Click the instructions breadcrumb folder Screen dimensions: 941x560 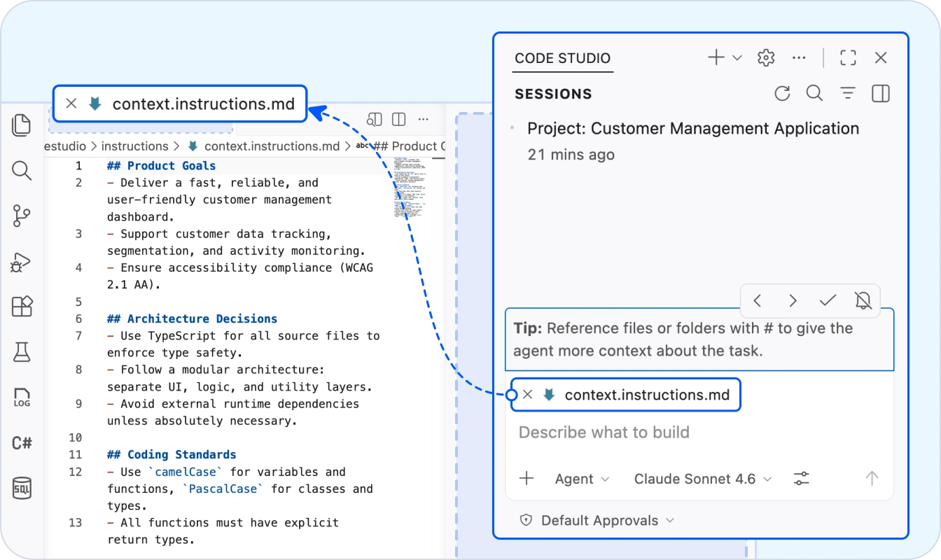pos(135,146)
